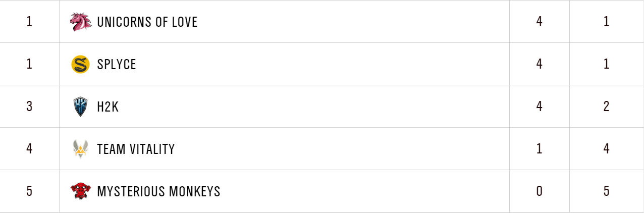Open the MYSTERIOUS MONKEYS team name
Viewport: 644px width, 213px height.
pos(158,192)
